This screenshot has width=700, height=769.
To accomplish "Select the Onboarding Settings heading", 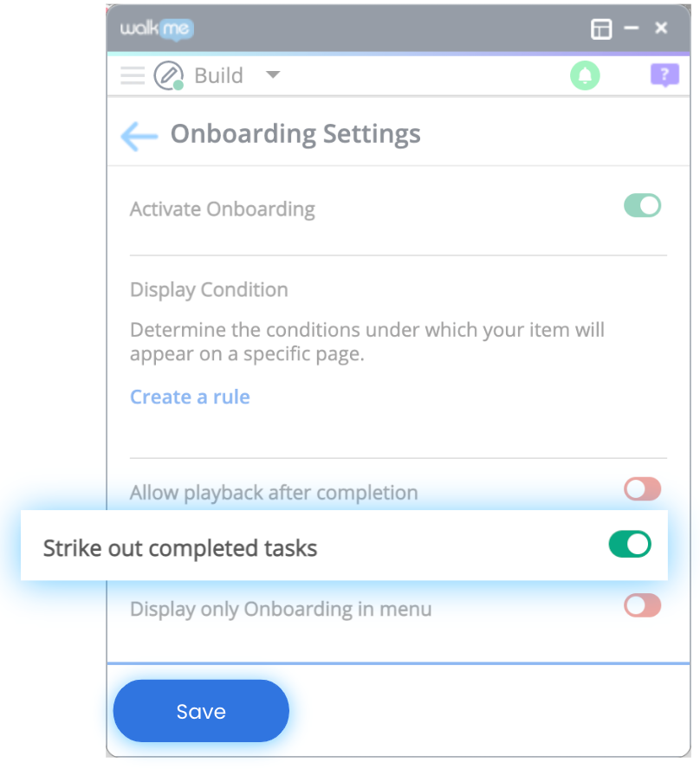I will 295,134.
